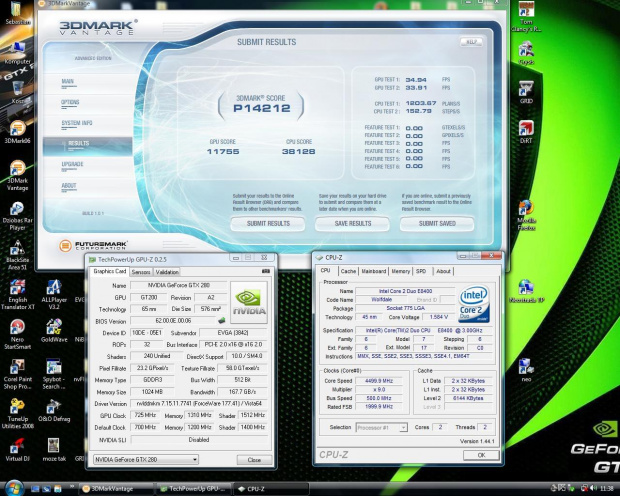The width and height of the screenshot is (620, 496).
Task: Click OK in the CPU-Z window
Action: click(481, 455)
